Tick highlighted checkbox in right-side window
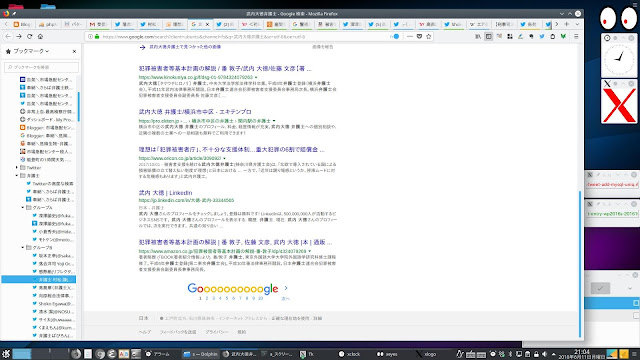Image resolution: width=640 pixels, height=360 pixels. (636, 303)
